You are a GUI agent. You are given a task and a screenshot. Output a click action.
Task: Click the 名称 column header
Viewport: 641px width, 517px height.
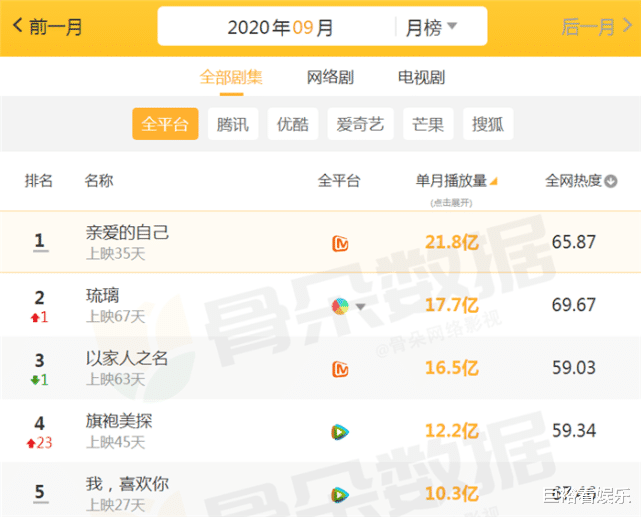point(99,180)
